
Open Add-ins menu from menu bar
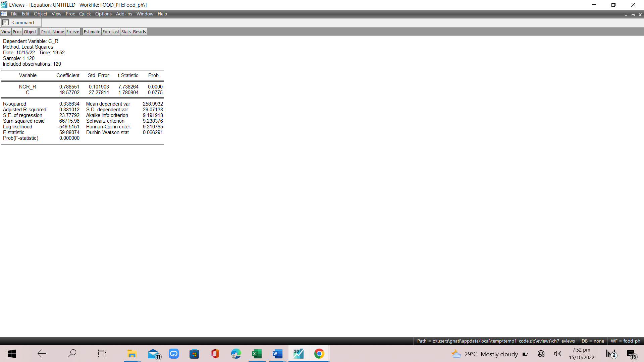click(124, 14)
